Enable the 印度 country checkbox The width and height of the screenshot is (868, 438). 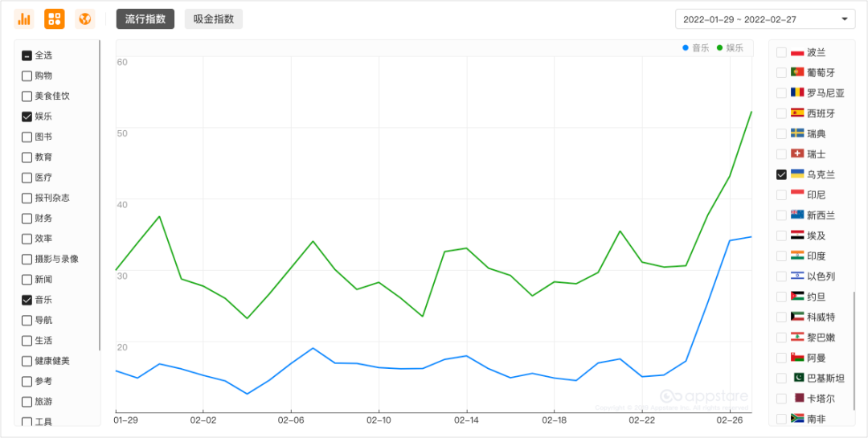pos(781,256)
